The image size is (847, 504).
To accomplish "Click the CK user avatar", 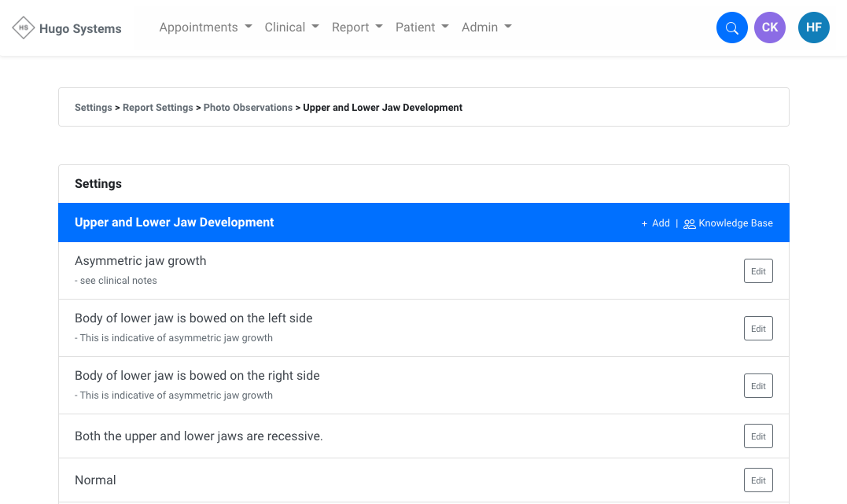I will point(769,28).
